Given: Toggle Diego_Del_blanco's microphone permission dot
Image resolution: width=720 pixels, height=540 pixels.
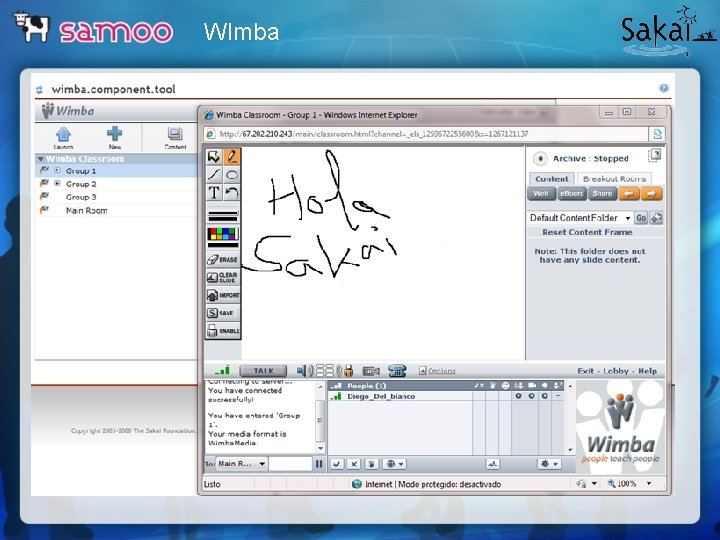Looking at the screenshot, I should [518, 396].
